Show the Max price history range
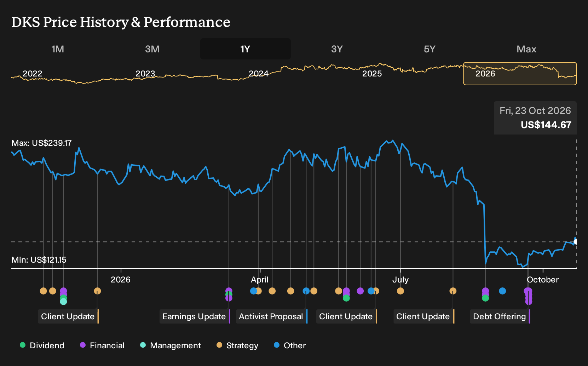This screenshot has height=366, width=588. point(526,49)
